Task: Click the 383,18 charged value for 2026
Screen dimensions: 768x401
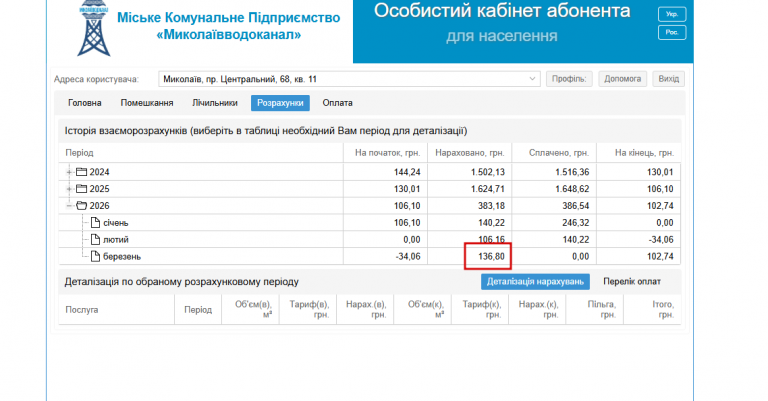Action: (x=491, y=206)
